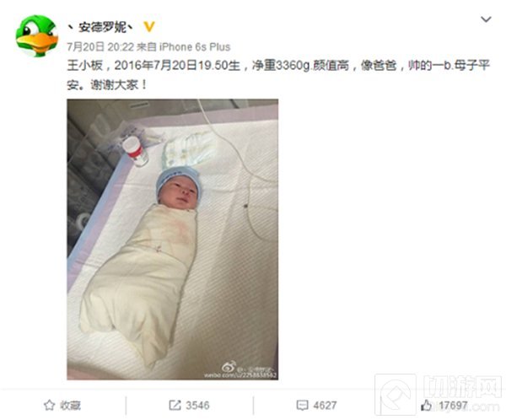Like the post with thumbs-up icon
Screen dimensions: 506x420
pos(426,405)
